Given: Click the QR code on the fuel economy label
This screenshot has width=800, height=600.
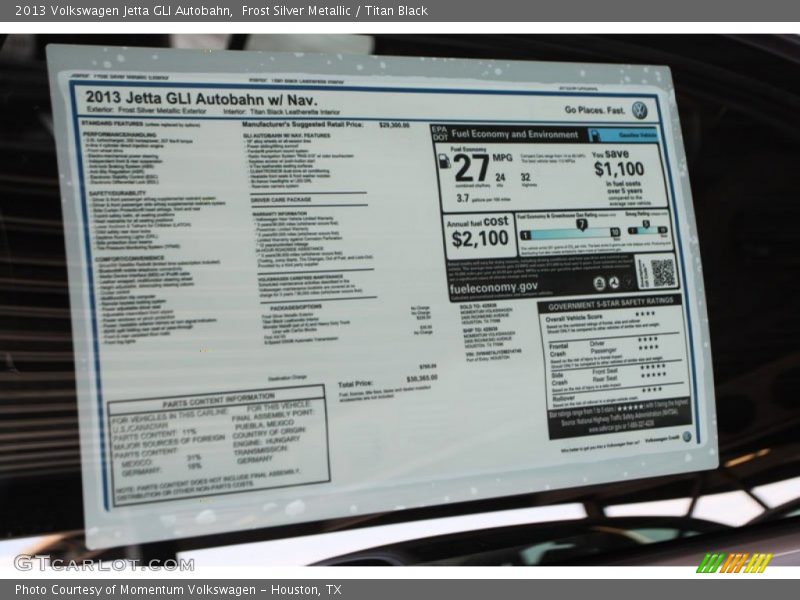Looking at the screenshot, I should pos(662,271).
